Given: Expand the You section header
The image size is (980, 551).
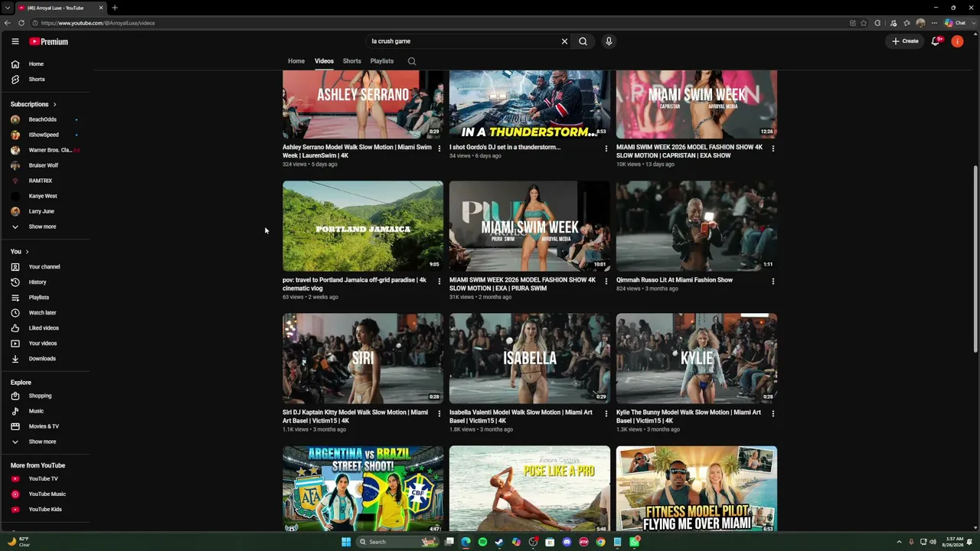Looking at the screenshot, I should [x=20, y=252].
